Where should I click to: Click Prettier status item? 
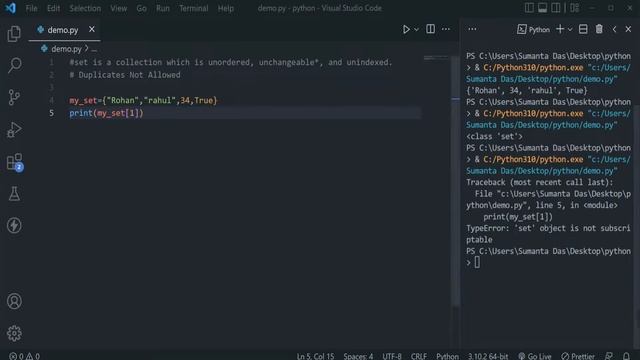578,356
